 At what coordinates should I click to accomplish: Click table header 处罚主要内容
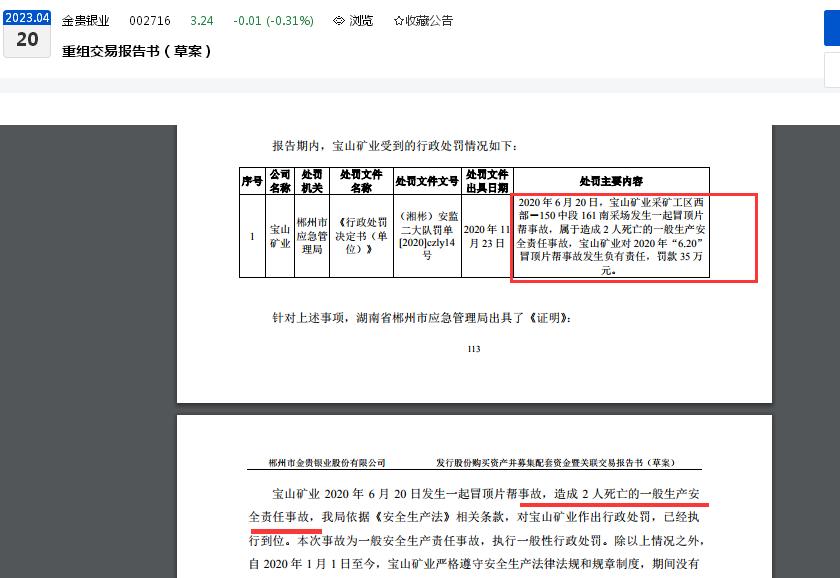[x=611, y=181]
